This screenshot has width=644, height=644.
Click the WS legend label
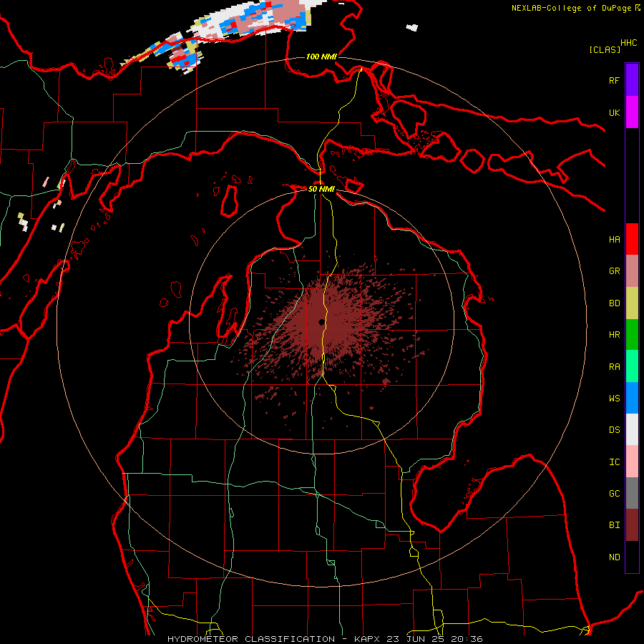tap(614, 399)
